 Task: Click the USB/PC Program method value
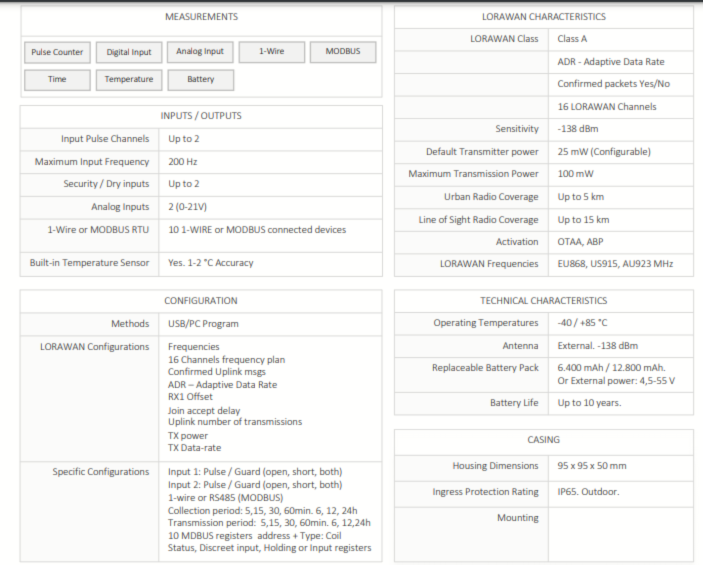tap(203, 324)
